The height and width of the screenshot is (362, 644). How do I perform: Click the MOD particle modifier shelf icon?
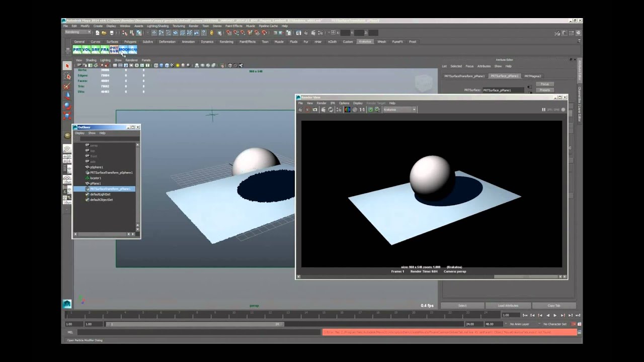123,50
